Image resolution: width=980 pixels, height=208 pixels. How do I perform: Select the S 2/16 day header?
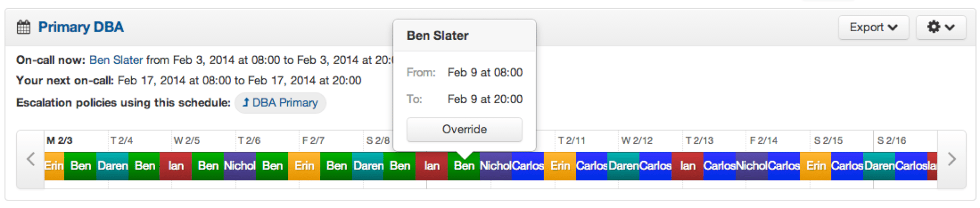[891, 140]
